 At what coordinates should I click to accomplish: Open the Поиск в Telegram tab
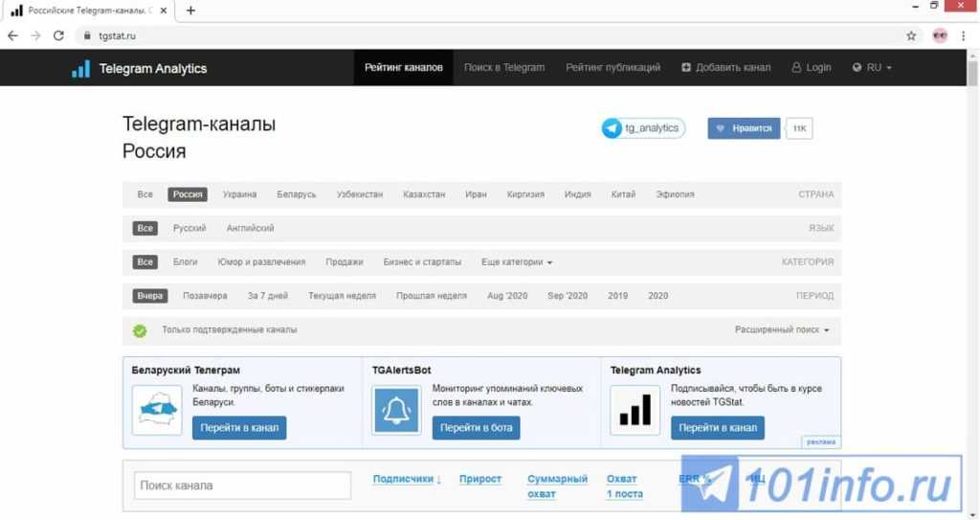[x=503, y=68]
